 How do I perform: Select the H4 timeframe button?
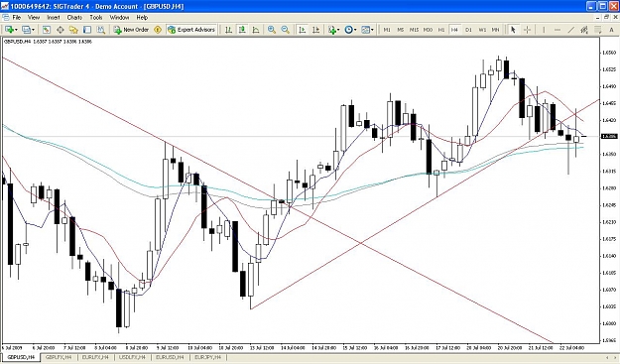pos(454,30)
